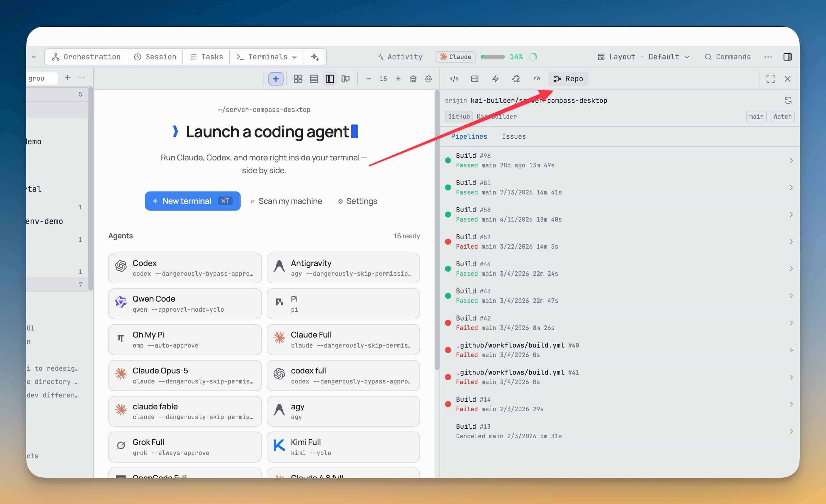826x504 pixels.
Task: Select the two-column split layout icon
Action: click(330, 79)
